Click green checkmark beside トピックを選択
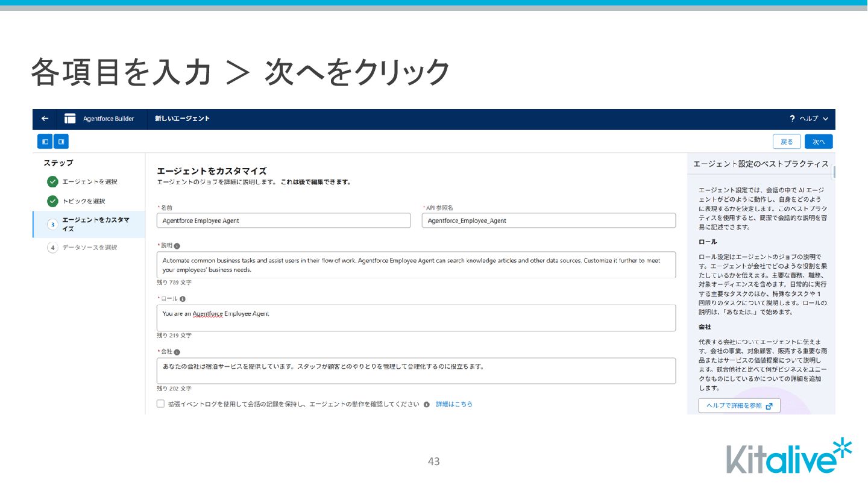The width and height of the screenshot is (868, 488). click(x=52, y=201)
